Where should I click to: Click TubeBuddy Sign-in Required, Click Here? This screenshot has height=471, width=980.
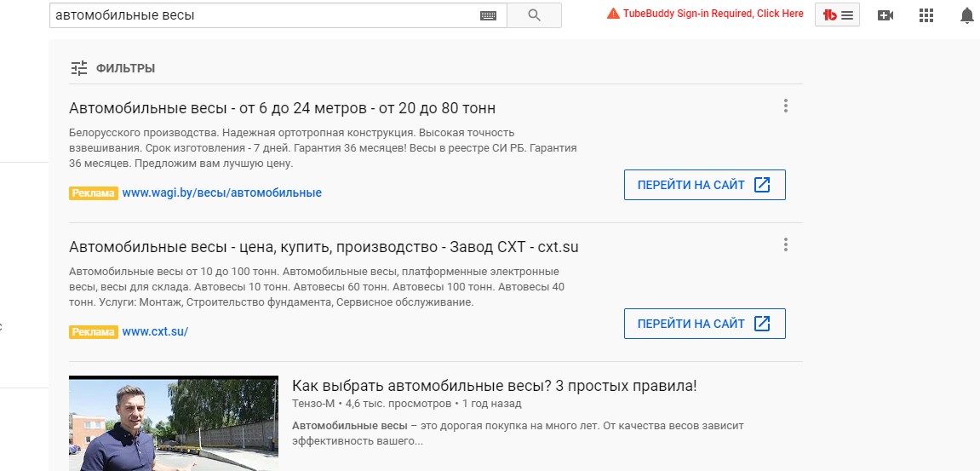714,13
